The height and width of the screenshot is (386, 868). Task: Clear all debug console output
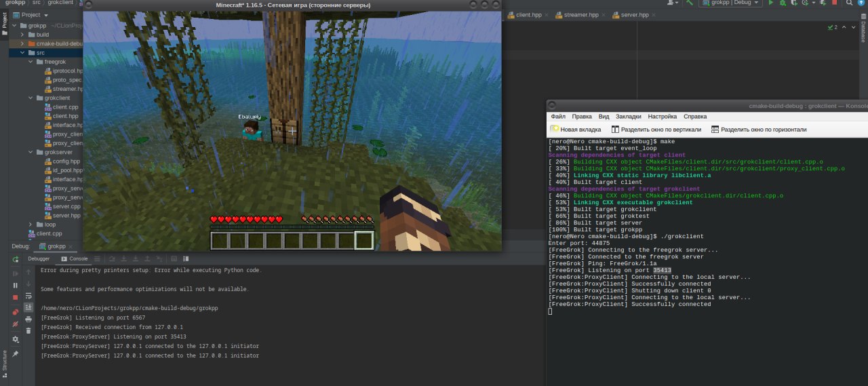tap(28, 330)
